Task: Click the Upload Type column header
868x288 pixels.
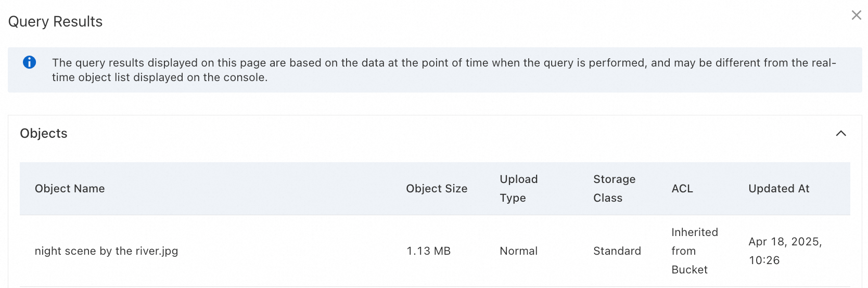Action: pos(518,189)
